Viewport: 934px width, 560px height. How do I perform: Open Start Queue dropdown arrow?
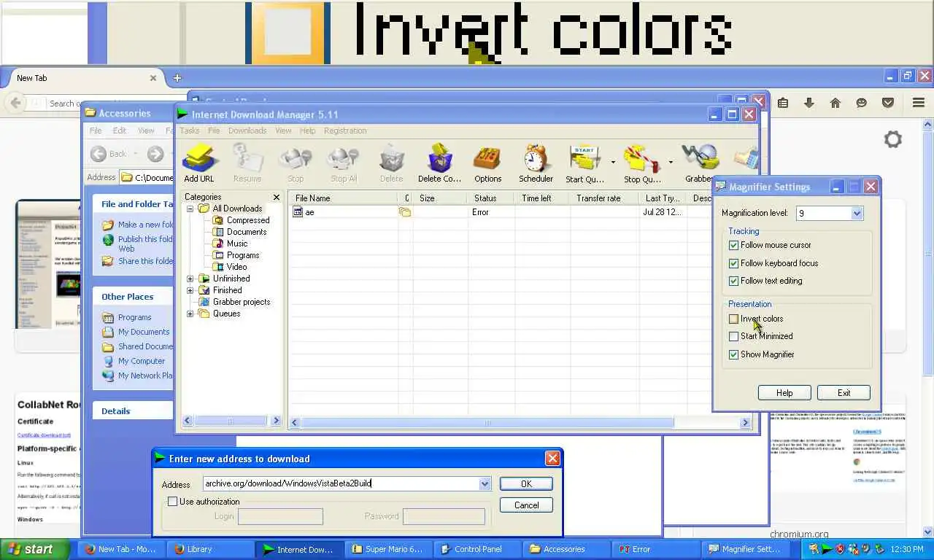(613, 163)
